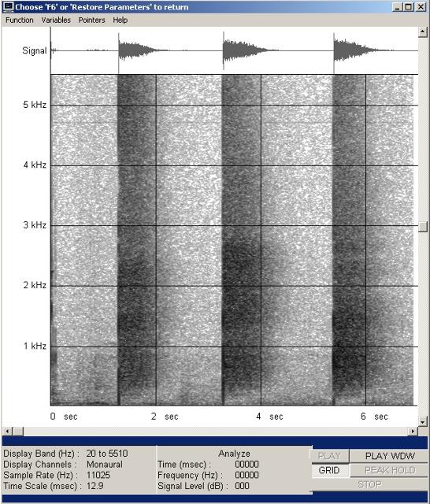Image resolution: width=430 pixels, height=504 pixels.
Task: Click the application icon in title bar
Action: [x=8, y=7]
